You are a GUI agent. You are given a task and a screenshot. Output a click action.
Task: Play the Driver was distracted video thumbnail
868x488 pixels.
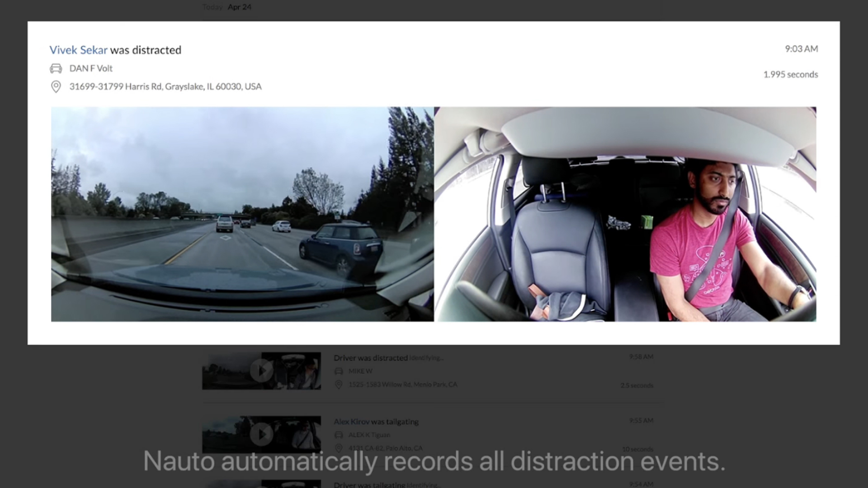(x=261, y=371)
